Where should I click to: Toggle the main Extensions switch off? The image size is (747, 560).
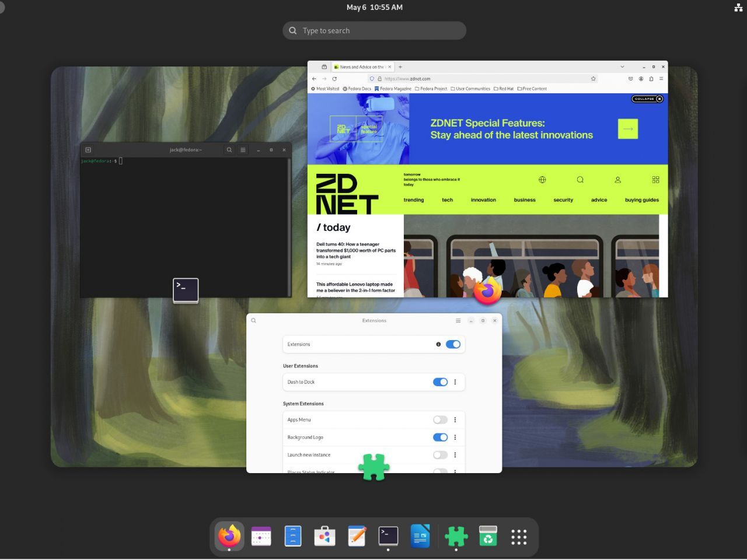[453, 344]
